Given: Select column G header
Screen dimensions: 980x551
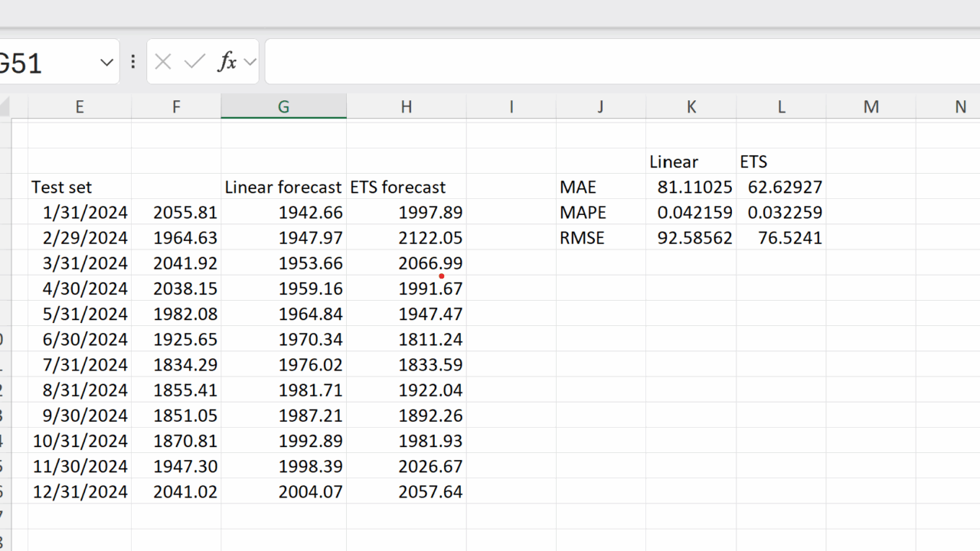Looking at the screenshot, I should point(283,106).
